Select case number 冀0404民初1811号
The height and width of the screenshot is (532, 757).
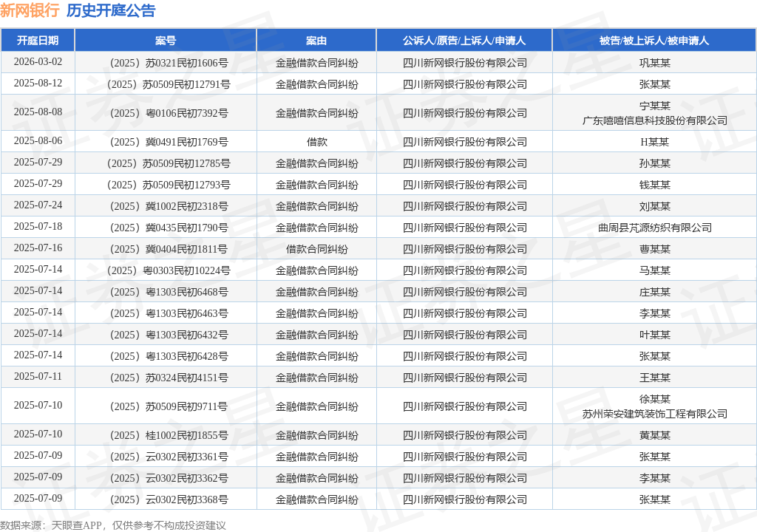pyautogui.click(x=169, y=249)
